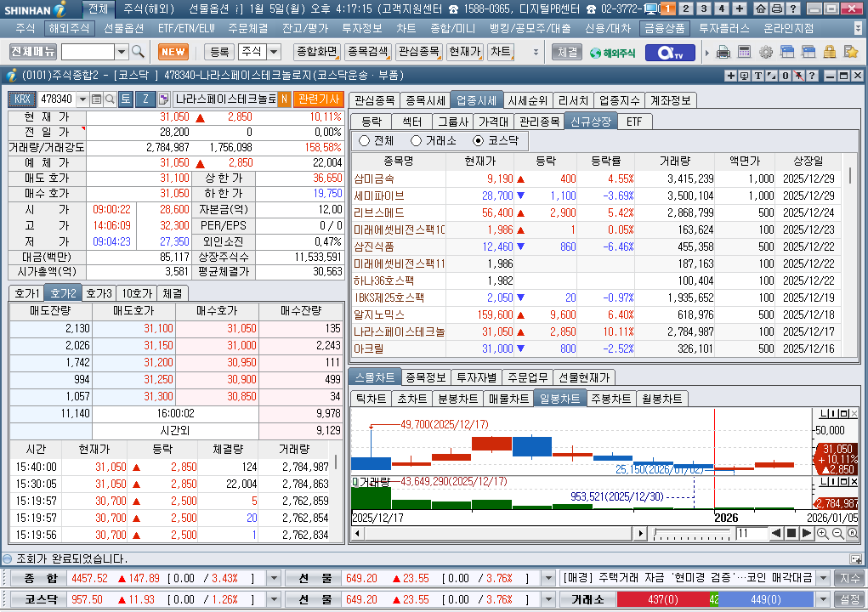Select the 전체 radio button
The image size is (868, 612).
point(364,140)
